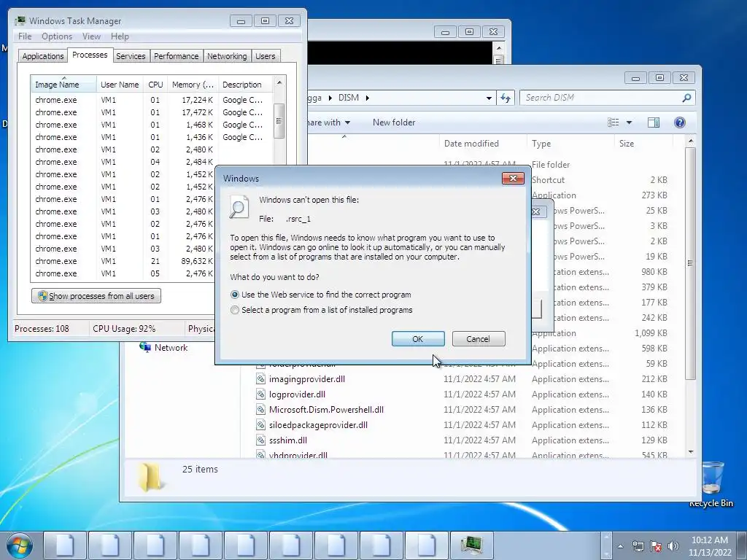
Task: Click the logprovider.dll file icon
Action: coord(260,394)
